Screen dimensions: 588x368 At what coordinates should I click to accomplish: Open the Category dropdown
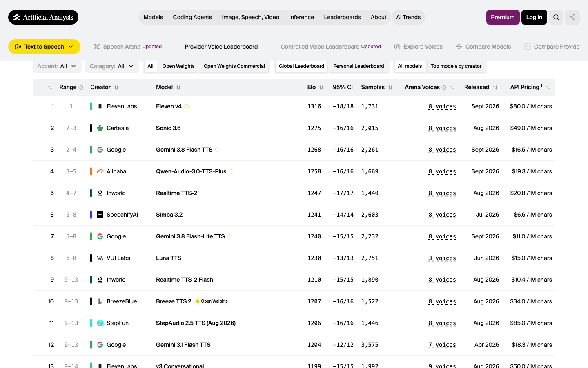112,66
